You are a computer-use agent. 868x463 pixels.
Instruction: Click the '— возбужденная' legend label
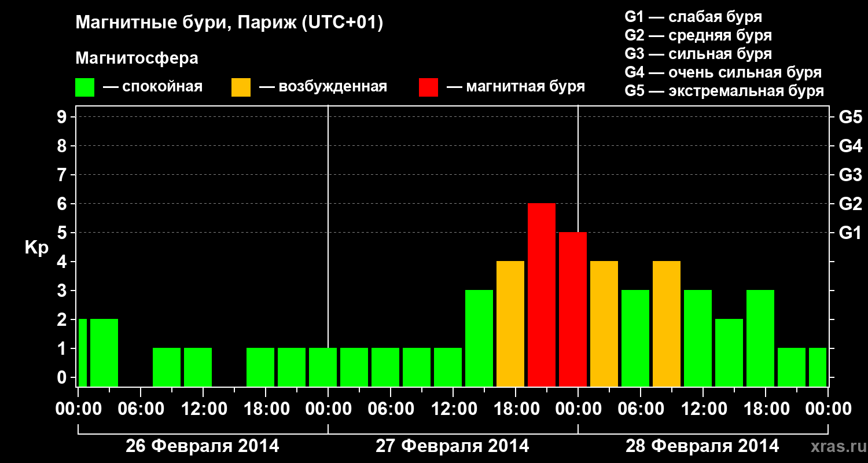click(x=323, y=87)
